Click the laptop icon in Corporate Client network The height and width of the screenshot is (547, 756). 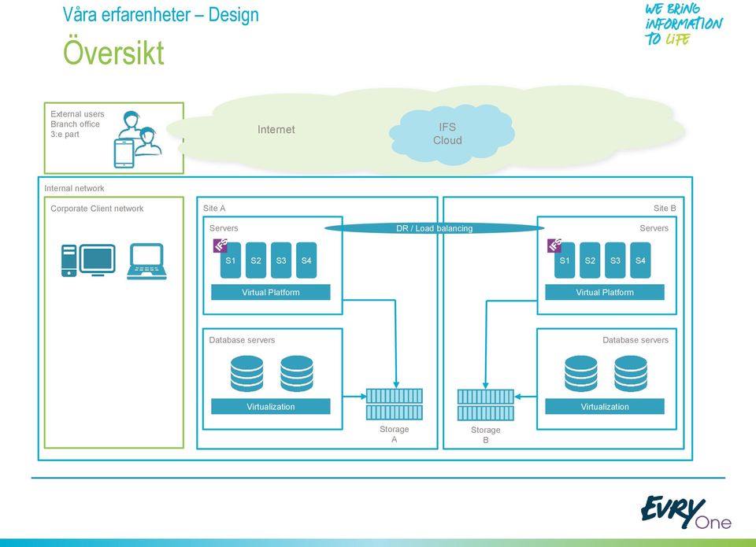coord(146,261)
